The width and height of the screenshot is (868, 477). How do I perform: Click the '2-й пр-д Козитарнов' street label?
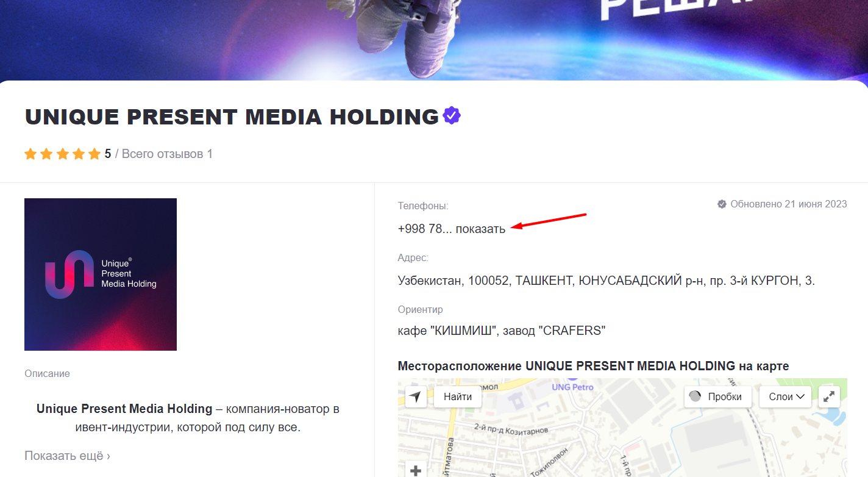[x=511, y=430]
